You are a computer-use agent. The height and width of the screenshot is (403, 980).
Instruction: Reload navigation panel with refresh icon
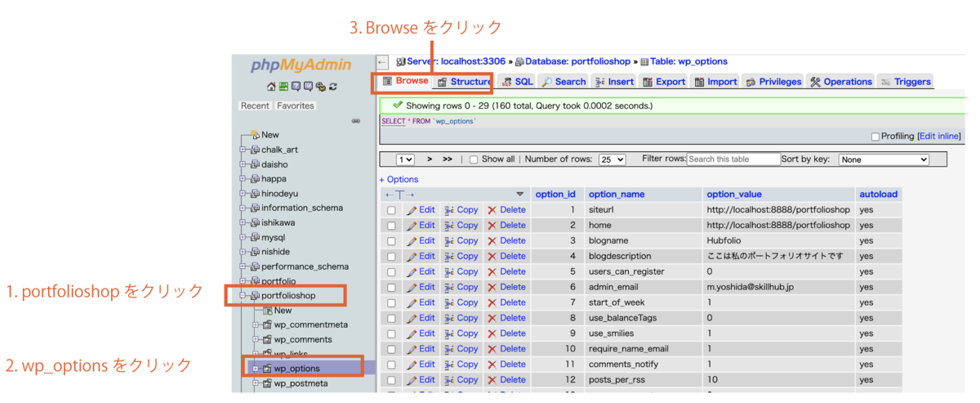[332, 87]
